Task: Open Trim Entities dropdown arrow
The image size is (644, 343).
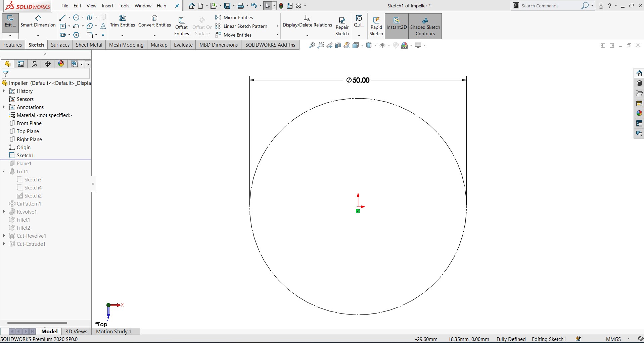Action: pos(122,35)
